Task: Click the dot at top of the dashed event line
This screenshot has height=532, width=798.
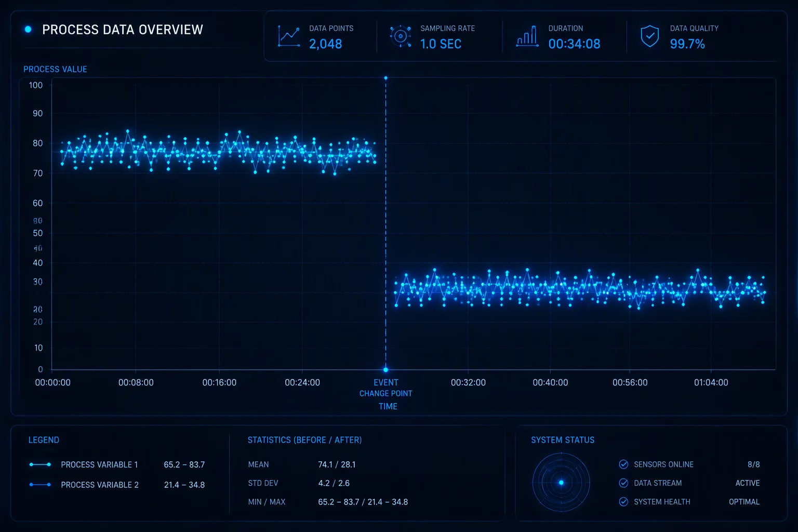Action: 385,78
